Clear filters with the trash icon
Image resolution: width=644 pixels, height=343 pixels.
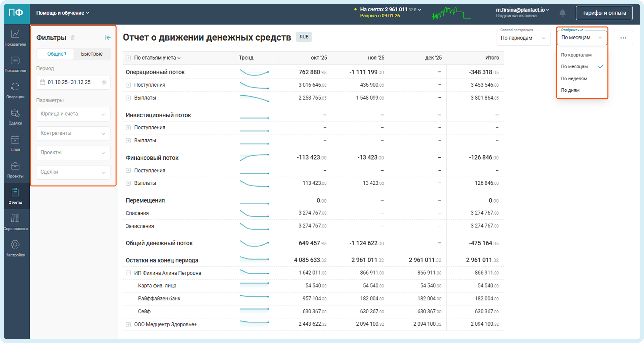[x=72, y=38]
